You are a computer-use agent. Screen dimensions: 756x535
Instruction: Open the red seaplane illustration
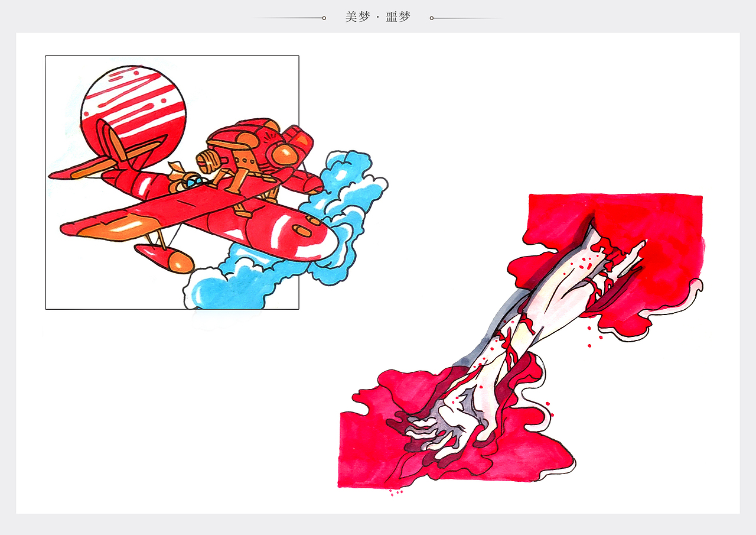216,183
